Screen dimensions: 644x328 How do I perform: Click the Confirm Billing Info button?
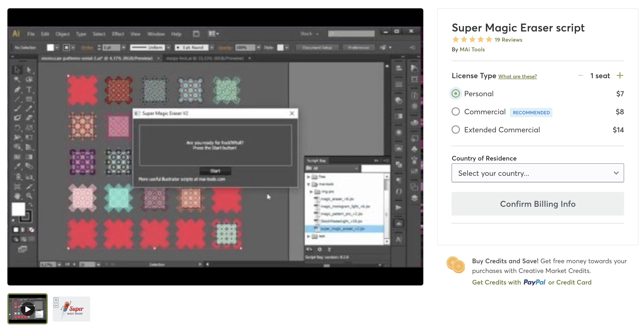point(538,204)
